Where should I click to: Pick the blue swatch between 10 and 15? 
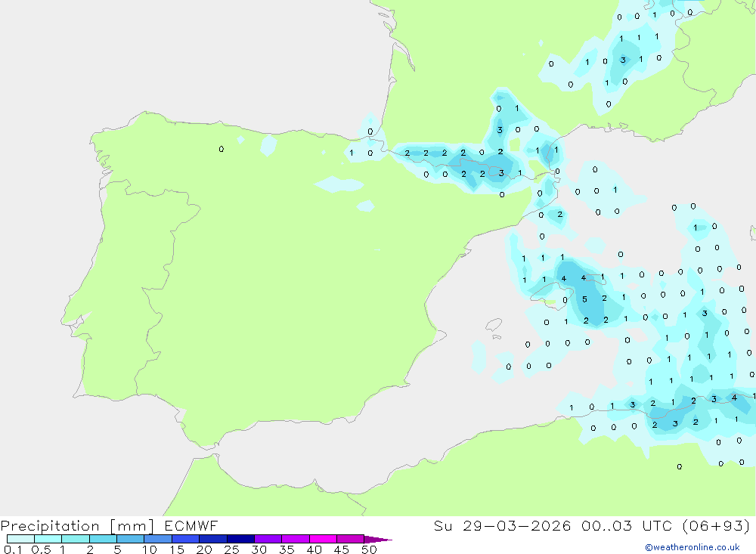[158, 539]
